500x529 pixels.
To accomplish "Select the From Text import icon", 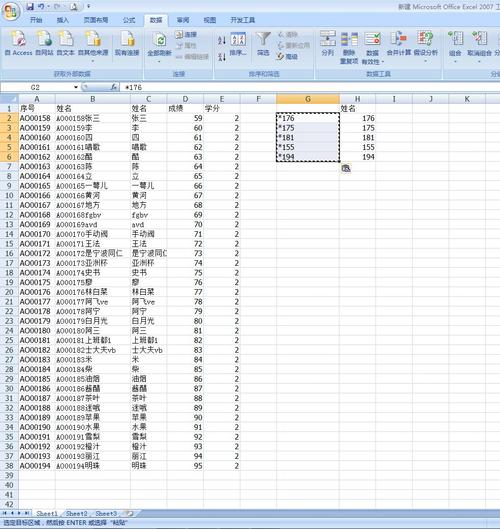I will coord(65,39).
